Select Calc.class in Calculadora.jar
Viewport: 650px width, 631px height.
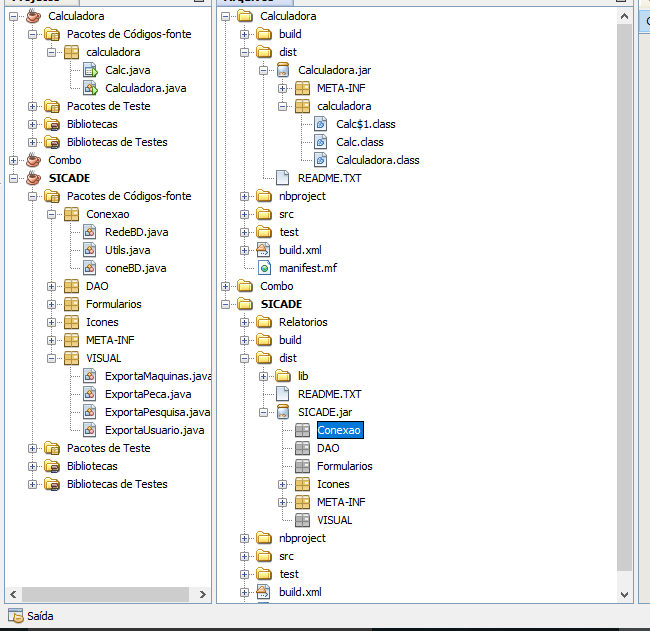click(360, 142)
